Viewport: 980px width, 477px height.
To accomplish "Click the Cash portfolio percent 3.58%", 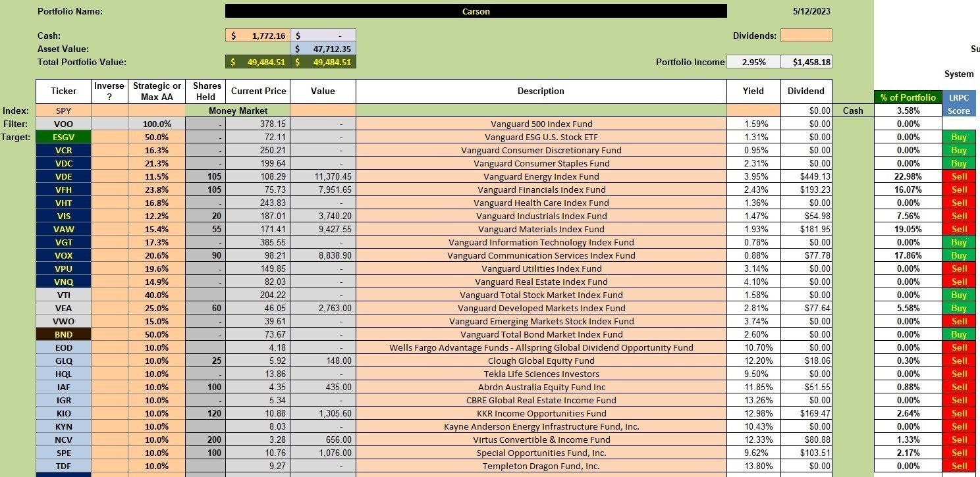I will [908, 111].
